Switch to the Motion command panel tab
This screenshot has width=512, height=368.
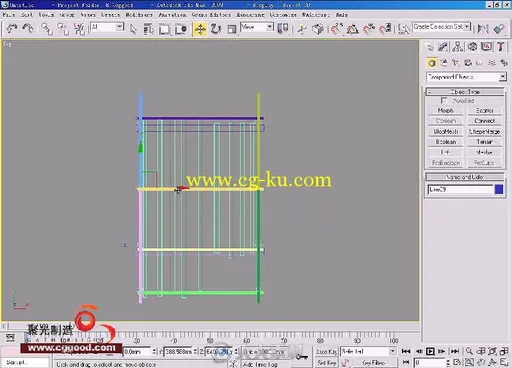point(472,47)
